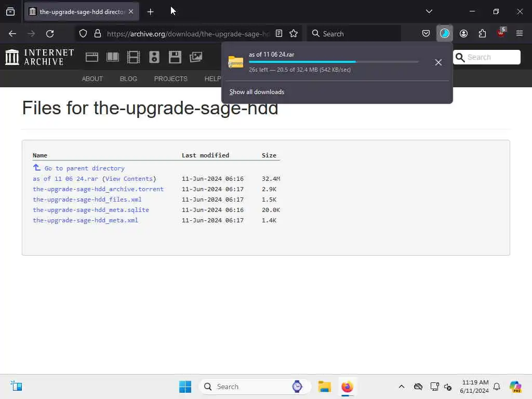Viewport: 532px width, 399px height.
Task: Open tracking protection shield icon
Action: tap(83, 34)
